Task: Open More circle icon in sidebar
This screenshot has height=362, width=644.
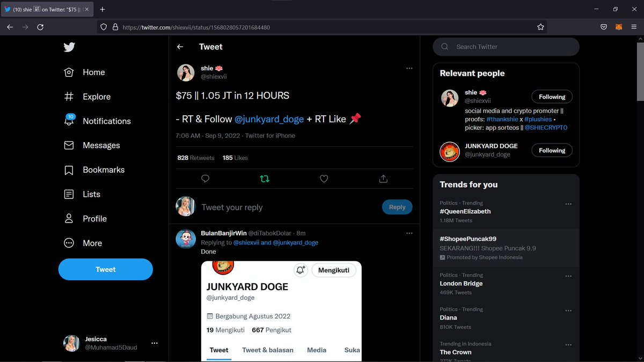Action: (69, 243)
